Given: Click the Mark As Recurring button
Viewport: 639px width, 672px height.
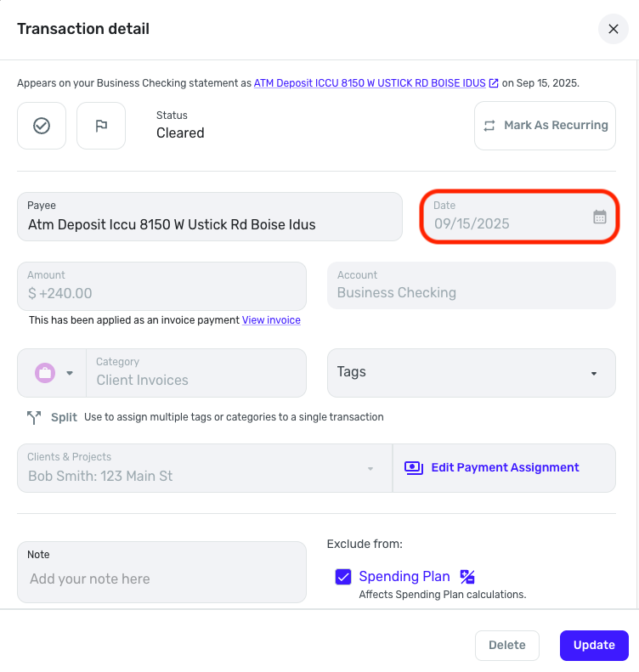Looking at the screenshot, I should (545, 126).
